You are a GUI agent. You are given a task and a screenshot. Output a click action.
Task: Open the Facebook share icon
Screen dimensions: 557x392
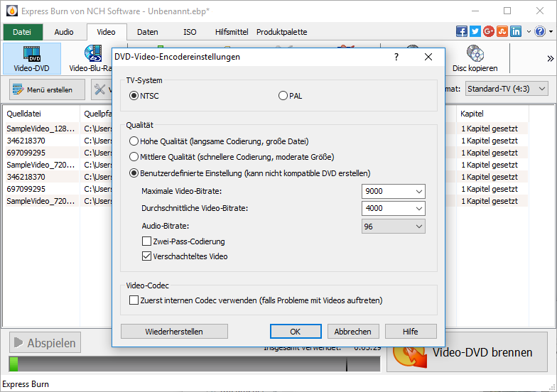click(x=462, y=31)
